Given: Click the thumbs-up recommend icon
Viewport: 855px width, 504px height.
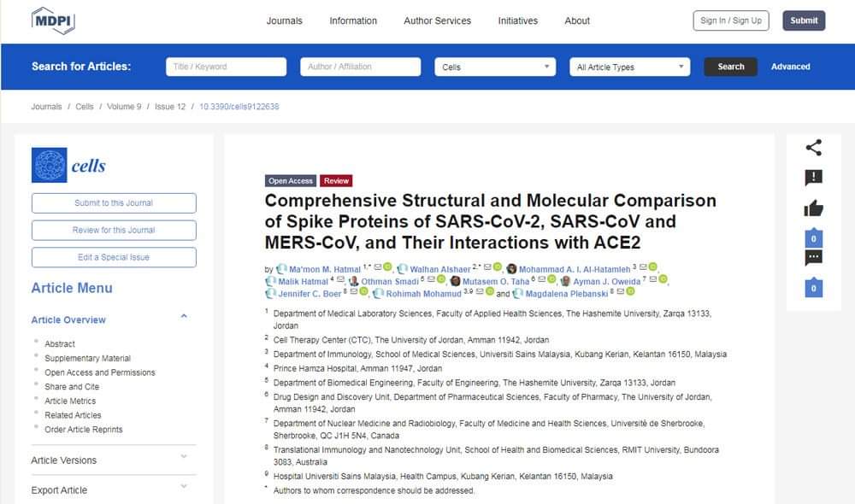Looking at the screenshot, I should click(x=813, y=208).
